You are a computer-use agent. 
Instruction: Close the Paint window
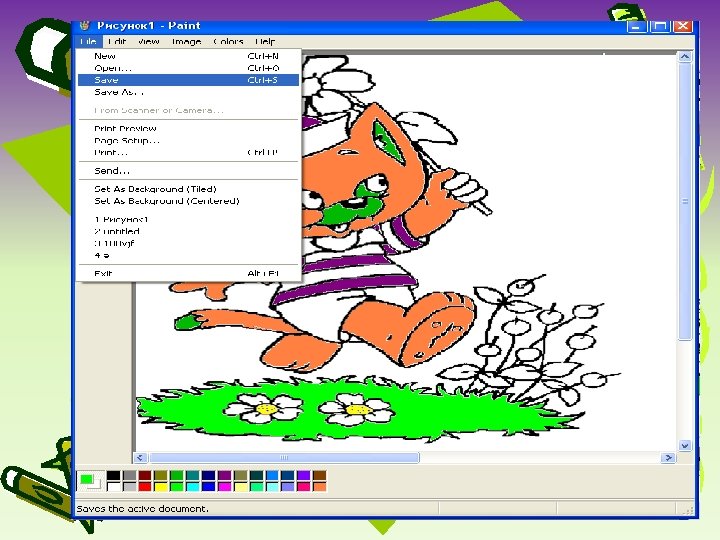point(683,26)
